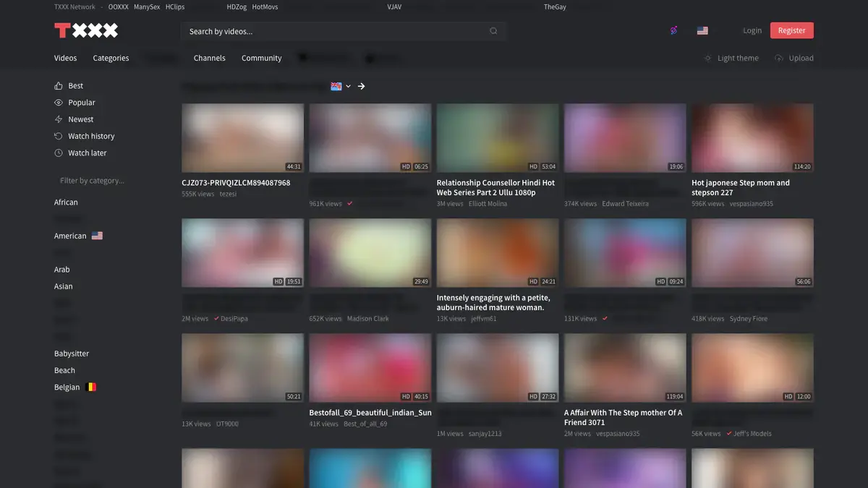
Task: Click the thumbs-up Best icon in sidebar
Action: click(x=59, y=85)
